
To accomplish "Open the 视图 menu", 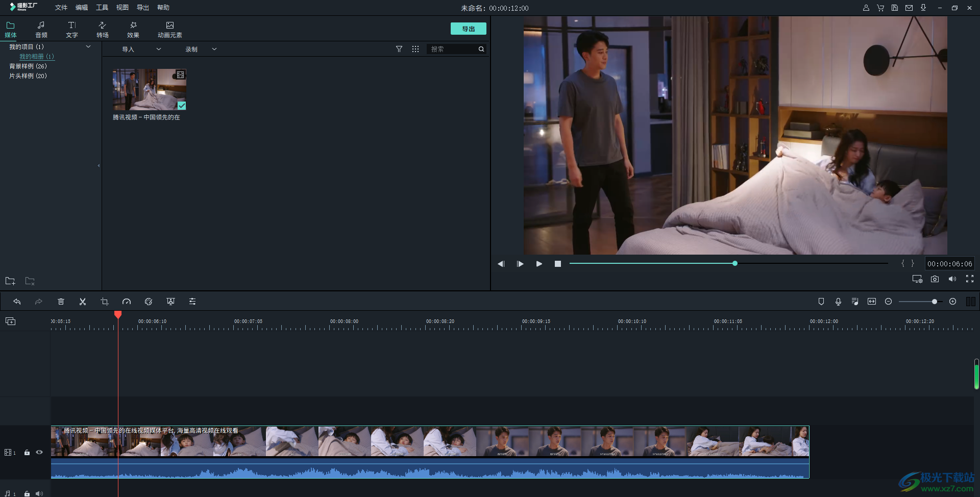I will (x=122, y=8).
